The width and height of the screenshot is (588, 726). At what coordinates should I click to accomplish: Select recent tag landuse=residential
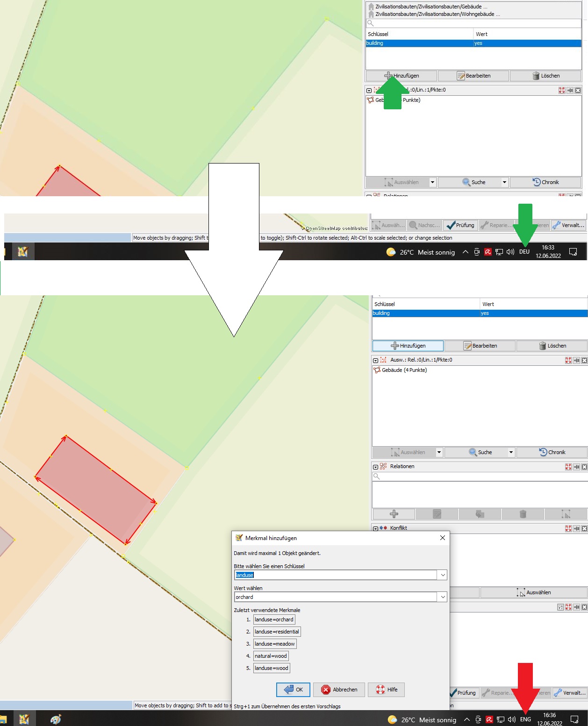coord(277,632)
